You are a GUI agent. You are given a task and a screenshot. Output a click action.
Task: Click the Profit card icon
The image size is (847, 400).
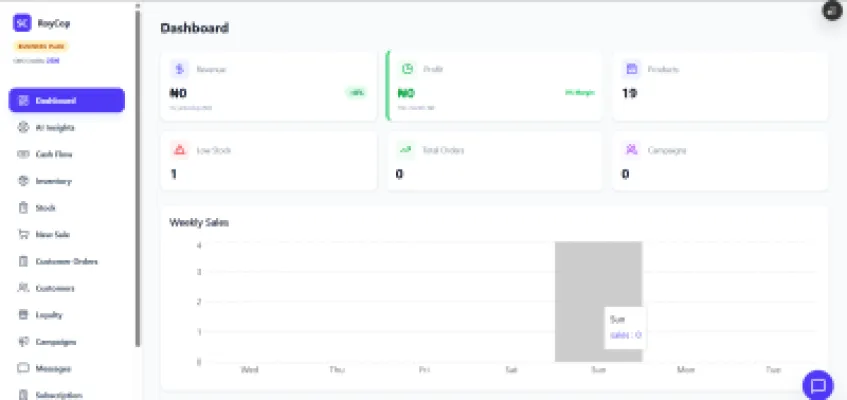click(x=408, y=69)
